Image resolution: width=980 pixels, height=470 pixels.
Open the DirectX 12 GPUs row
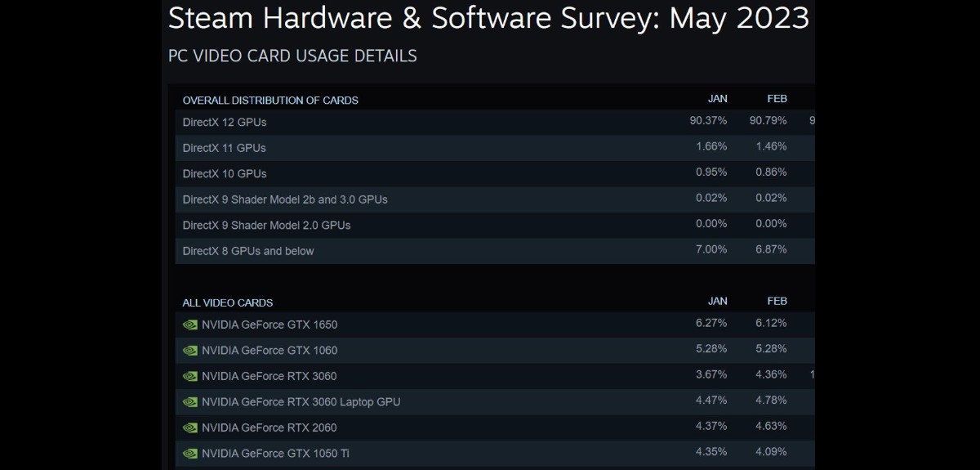click(225, 122)
